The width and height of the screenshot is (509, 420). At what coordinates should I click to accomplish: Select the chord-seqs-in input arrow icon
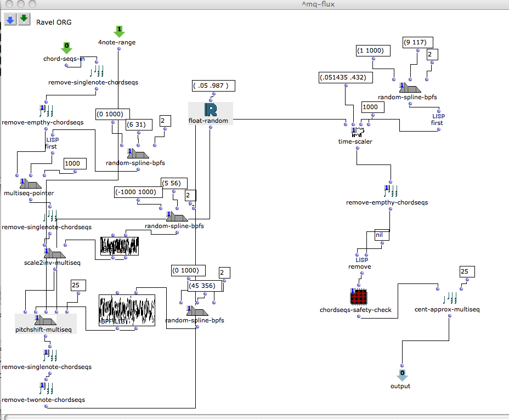66,48
